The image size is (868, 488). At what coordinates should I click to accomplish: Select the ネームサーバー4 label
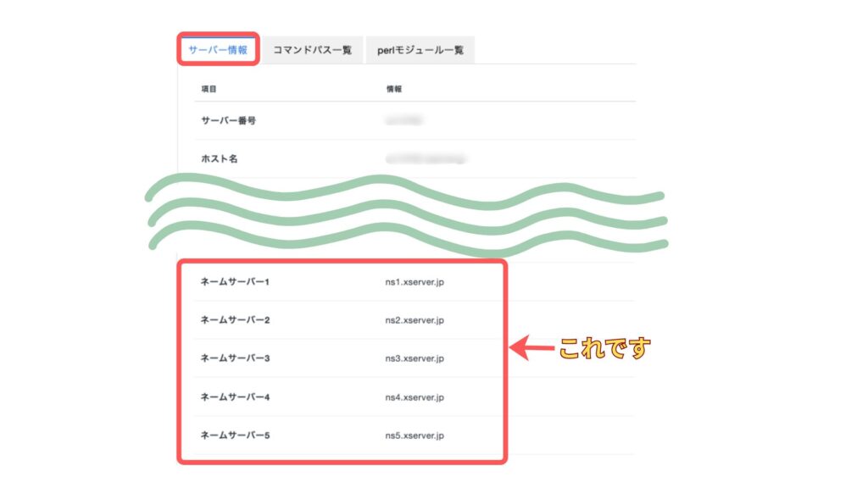235,396
